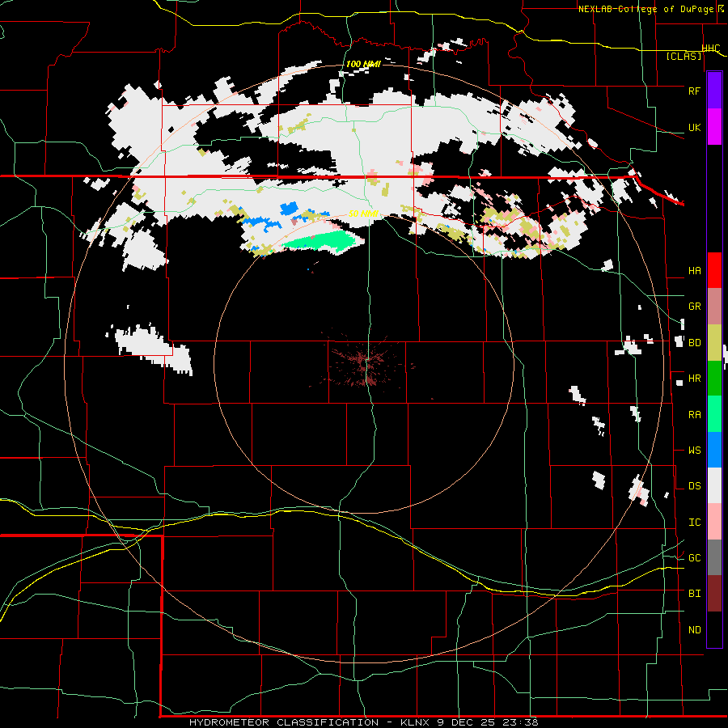Click the UK legend label
The width and height of the screenshot is (728, 728).
694,127
